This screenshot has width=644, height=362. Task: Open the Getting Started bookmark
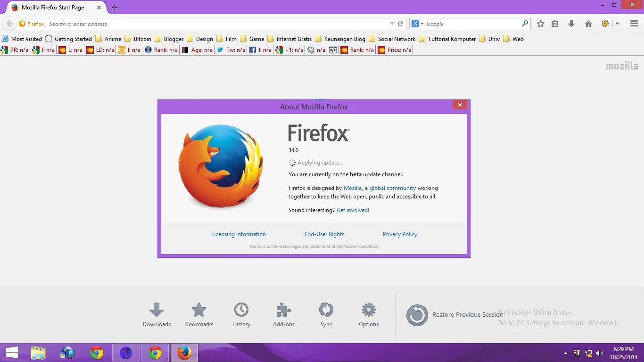[68, 39]
